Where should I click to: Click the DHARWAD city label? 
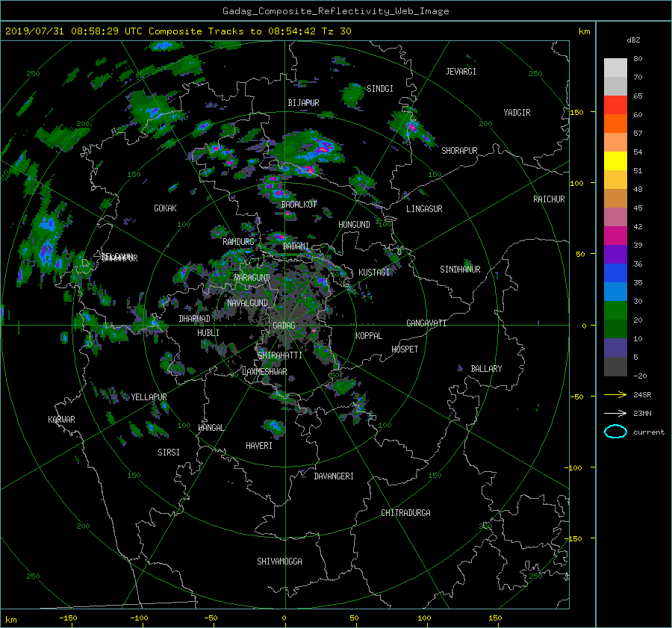(195, 319)
